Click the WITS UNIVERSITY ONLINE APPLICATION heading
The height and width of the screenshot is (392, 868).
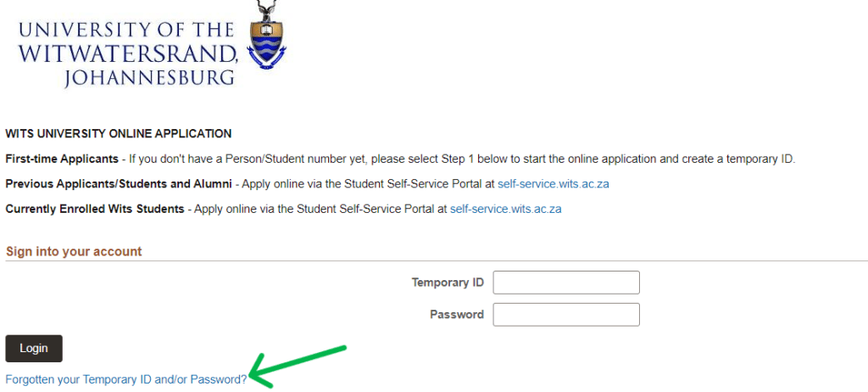click(119, 133)
